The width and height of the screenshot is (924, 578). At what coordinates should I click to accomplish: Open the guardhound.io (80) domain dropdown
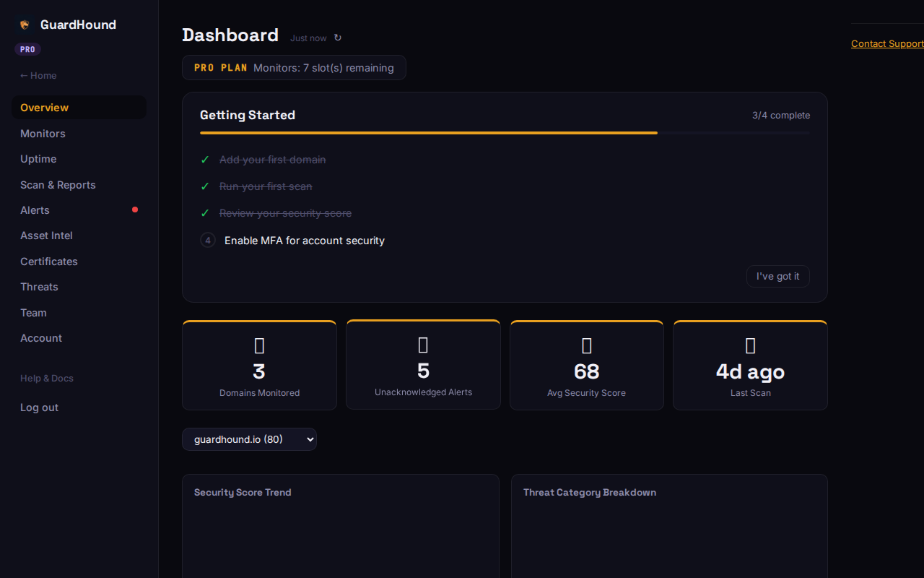(x=249, y=439)
